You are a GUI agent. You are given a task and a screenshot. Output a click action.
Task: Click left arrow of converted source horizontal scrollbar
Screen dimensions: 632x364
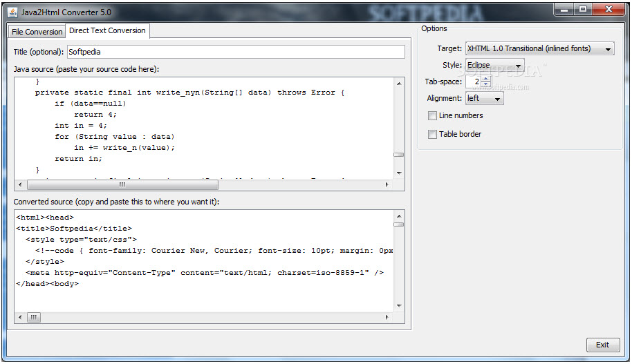(20, 317)
